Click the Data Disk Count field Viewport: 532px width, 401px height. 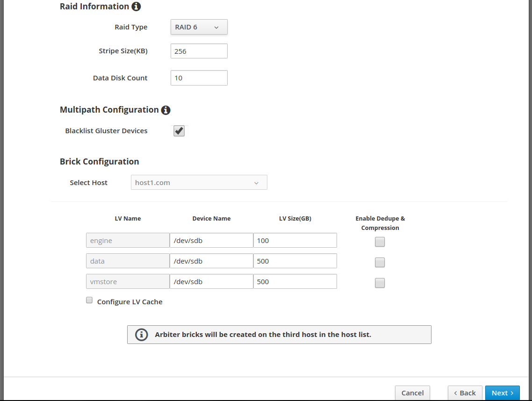tap(199, 78)
